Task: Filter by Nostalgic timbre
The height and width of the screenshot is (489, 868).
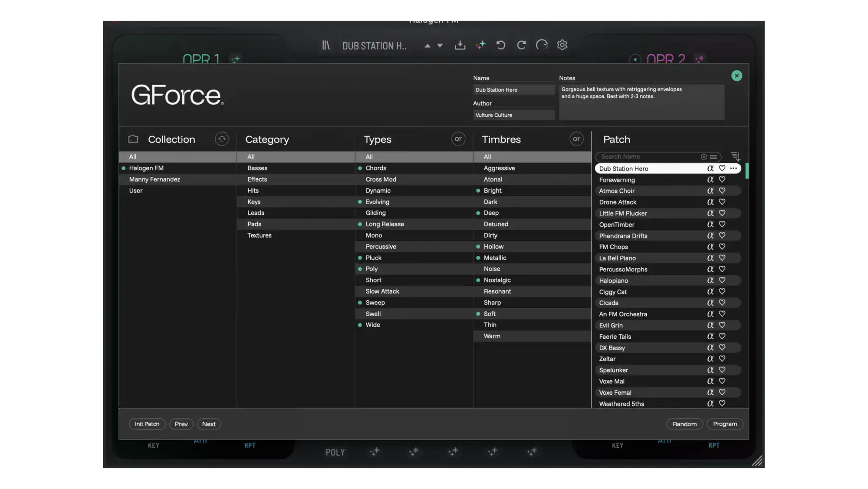Action: coord(532,280)
